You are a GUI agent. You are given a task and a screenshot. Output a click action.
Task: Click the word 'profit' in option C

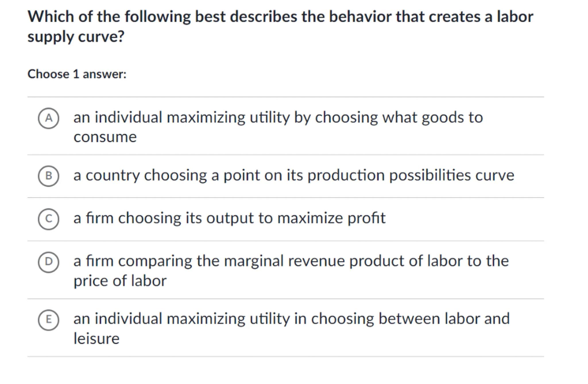(366, 218)
